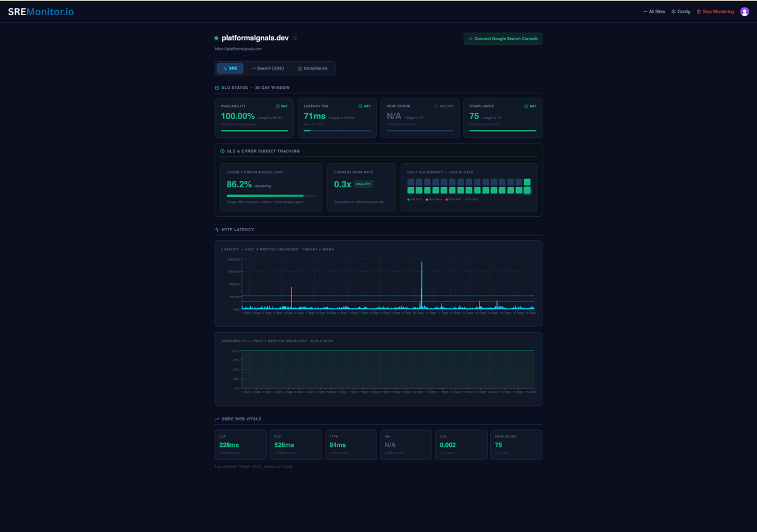Click the clock icon beside SLO & Error Budget Tracking
The image size is (757, 532).
(222, 151)
